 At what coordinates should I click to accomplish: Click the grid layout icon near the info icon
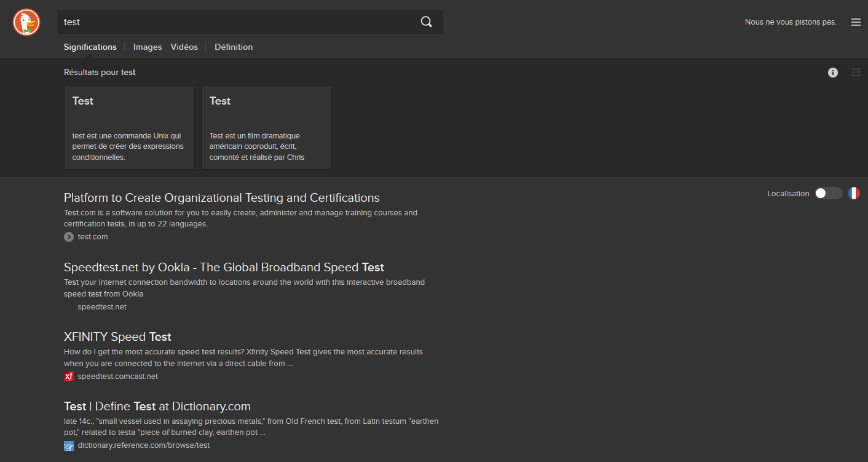tap(856, 72)
